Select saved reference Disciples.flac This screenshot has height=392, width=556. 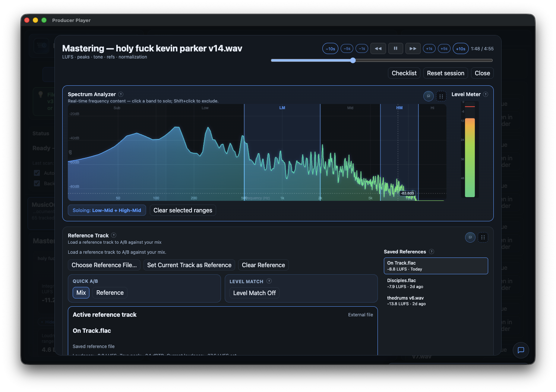[x=436, y=283]
